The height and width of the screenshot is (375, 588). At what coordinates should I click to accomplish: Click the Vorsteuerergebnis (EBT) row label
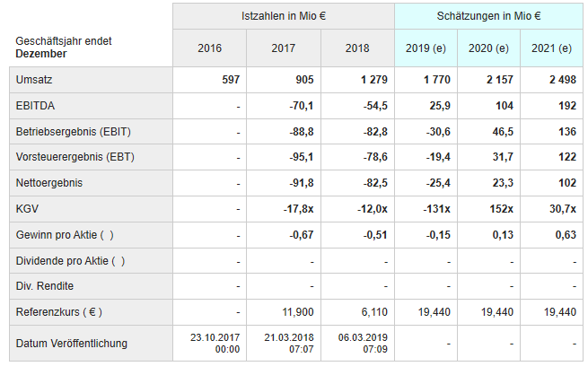pyautogui.click(x=75, y=158)
